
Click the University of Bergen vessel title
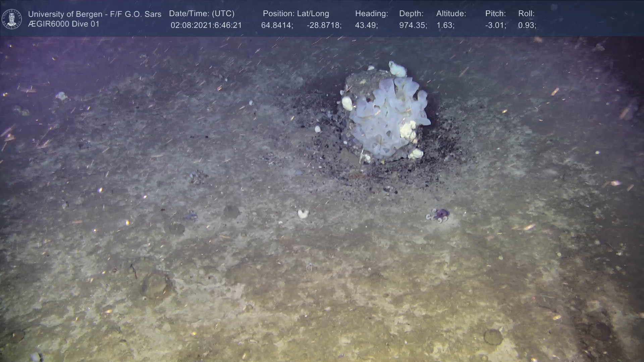(x=95, y=14)
